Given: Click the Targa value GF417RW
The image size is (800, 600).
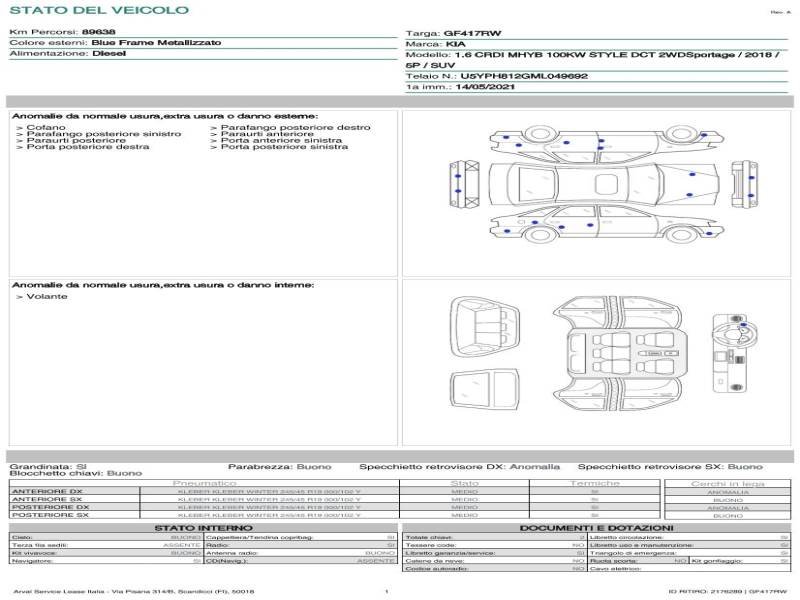Looking at the screenshot, I should click(473, 33).
